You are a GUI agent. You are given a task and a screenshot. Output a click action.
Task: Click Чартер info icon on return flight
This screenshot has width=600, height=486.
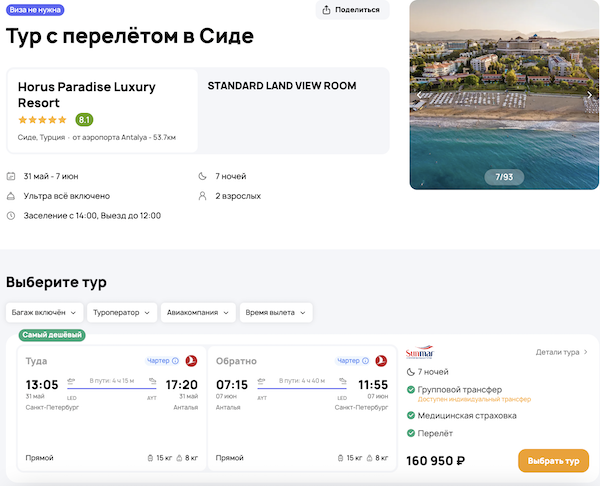tap(366, 361)
